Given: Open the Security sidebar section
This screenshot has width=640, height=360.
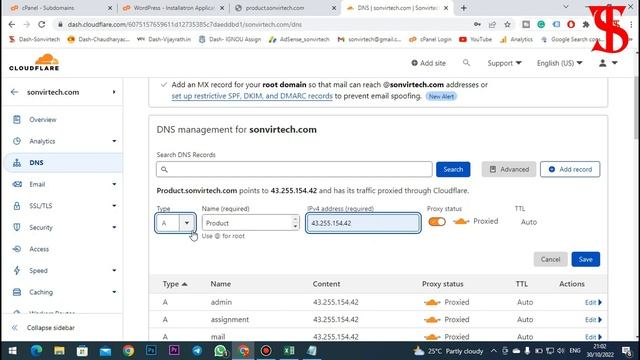Looking at the screenshot, I should point(41,227).
